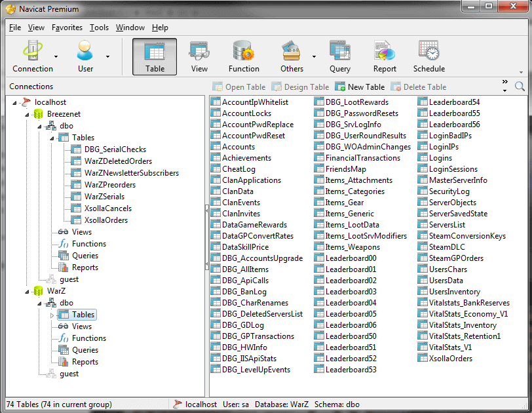The image size is (532, 413).
Task: Select the DBG_SerialChecks table in tree
Action: point(115,149)
